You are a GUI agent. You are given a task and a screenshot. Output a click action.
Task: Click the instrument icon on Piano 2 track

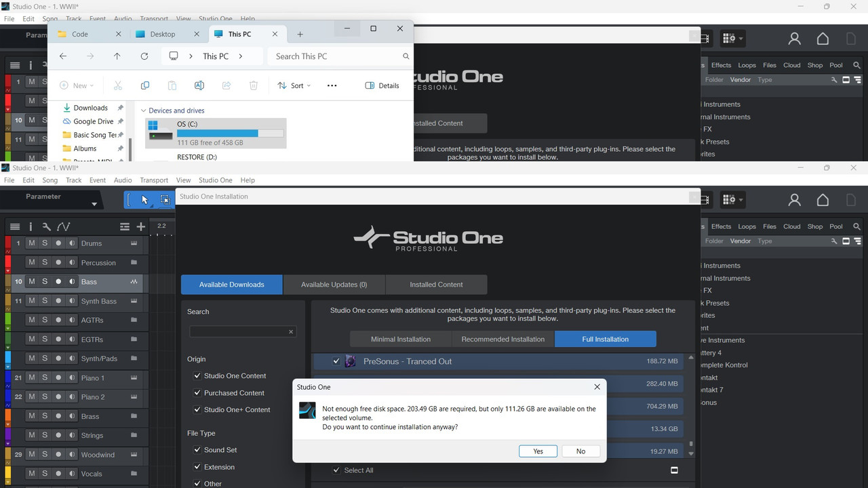[x=134, y=396]
